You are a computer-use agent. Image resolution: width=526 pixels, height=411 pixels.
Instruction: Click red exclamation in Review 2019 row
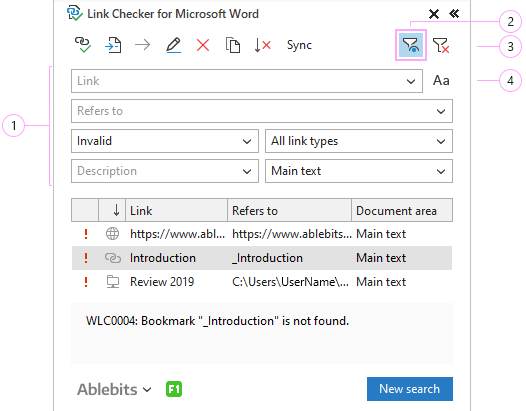coord(86,282)
